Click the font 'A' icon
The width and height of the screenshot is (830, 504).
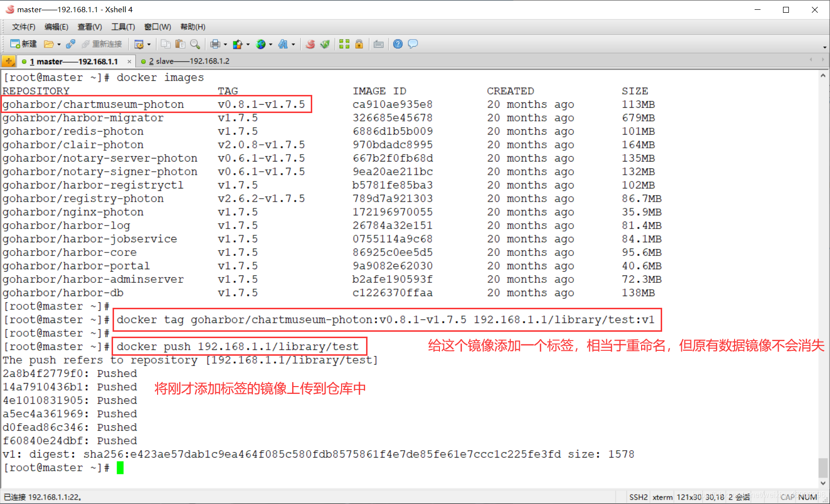click(x=283, y=44)
